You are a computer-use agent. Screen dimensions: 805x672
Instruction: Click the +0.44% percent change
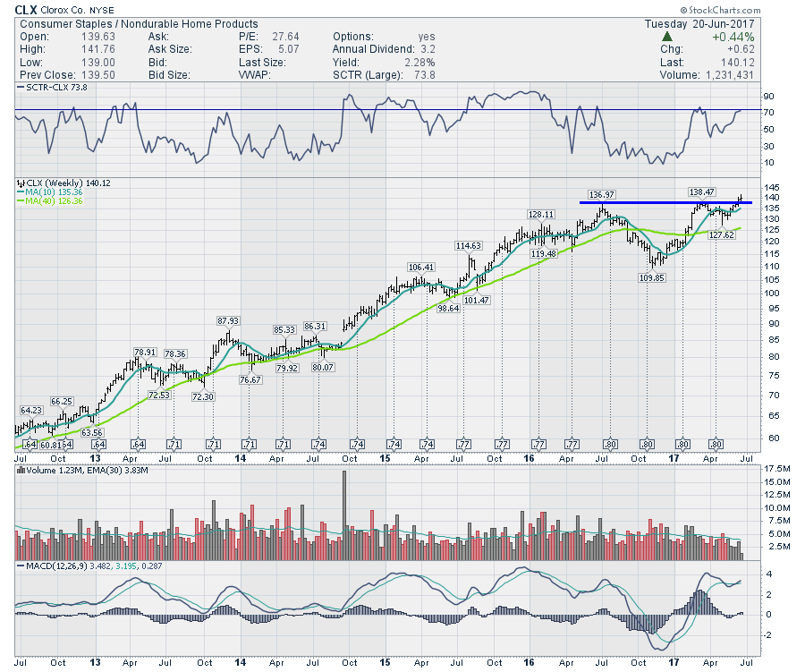coord(733,37)
